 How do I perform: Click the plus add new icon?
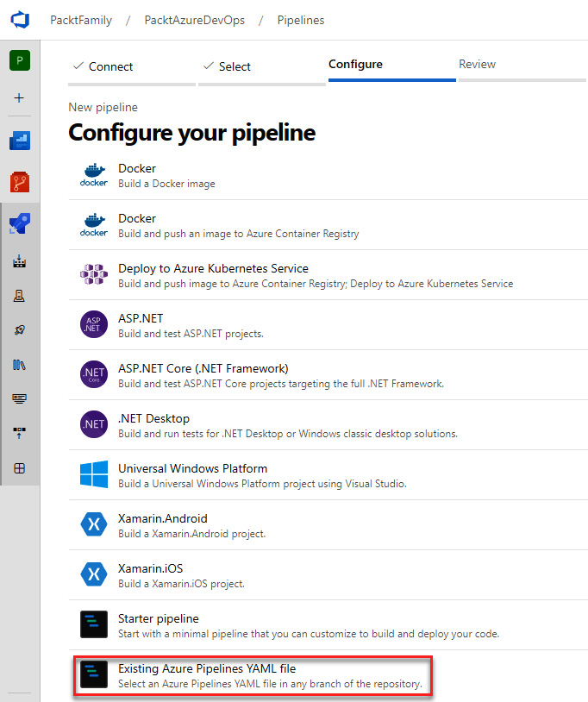19,97
